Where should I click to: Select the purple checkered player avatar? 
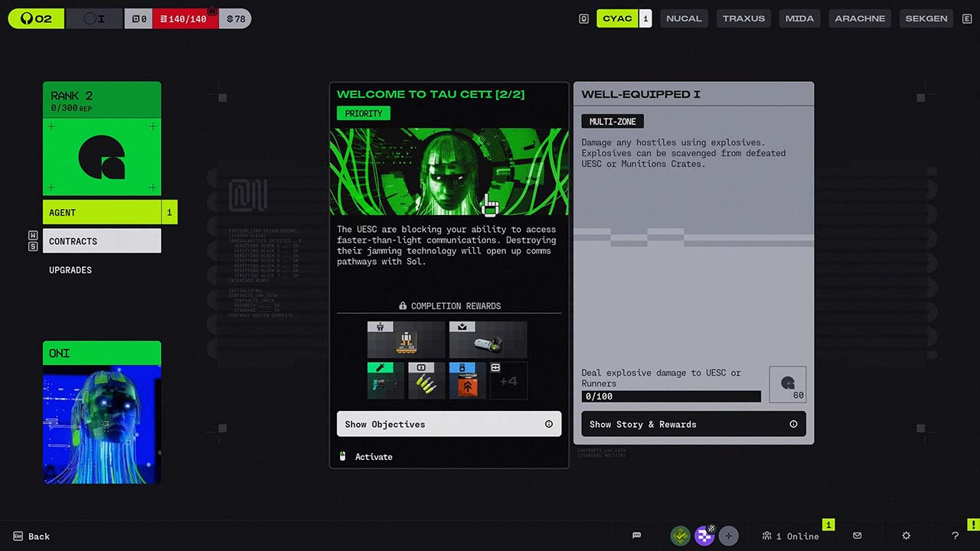(704, 536)
